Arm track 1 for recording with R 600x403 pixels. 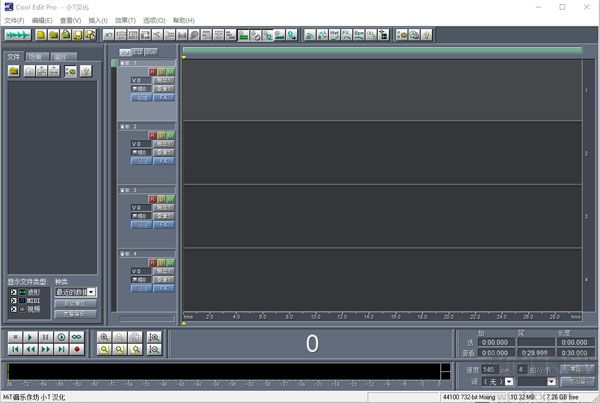click(x=152, y=72)
